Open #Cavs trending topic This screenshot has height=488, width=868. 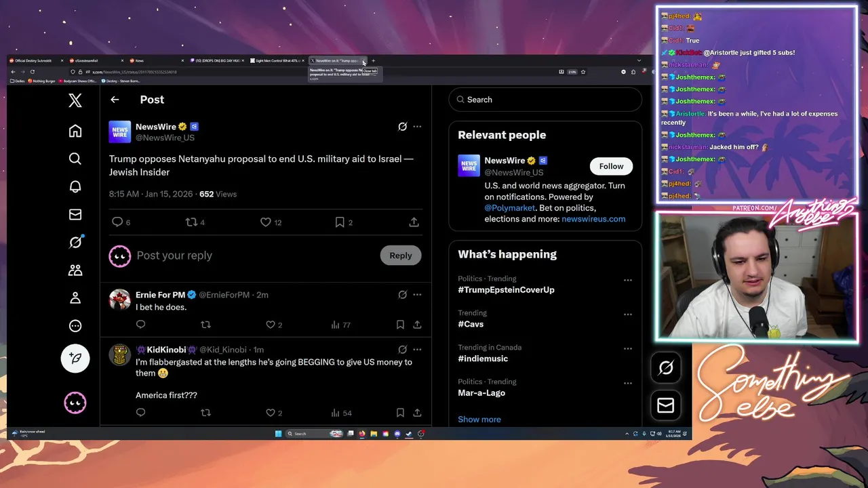click(x=471, y=324)
